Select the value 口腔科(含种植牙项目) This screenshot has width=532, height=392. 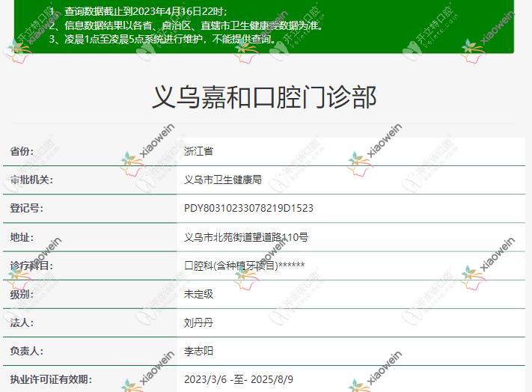231,266
